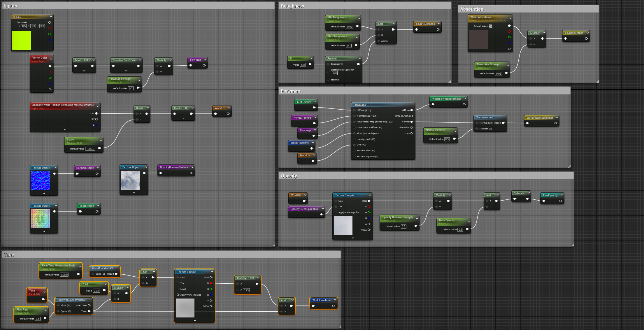Select the Flowmap comment box title
644x330 pixels.
click(x=290, y=91)
